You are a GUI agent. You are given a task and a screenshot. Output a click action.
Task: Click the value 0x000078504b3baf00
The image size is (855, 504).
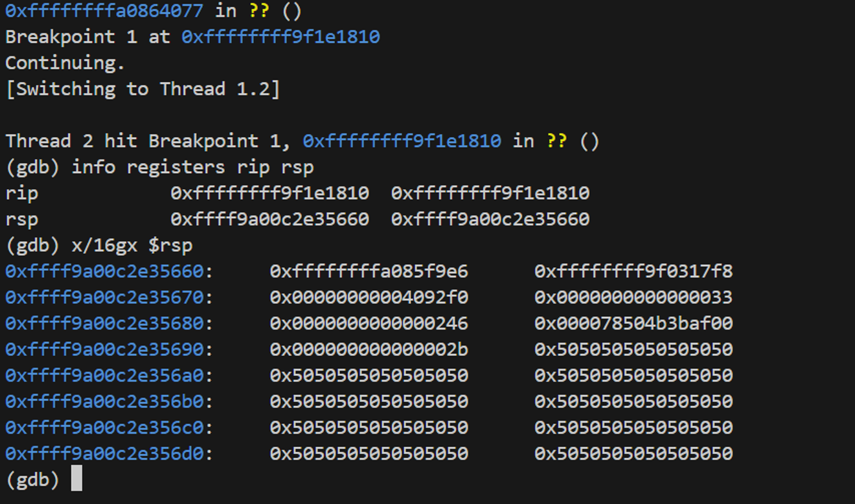tap(634, 323)
